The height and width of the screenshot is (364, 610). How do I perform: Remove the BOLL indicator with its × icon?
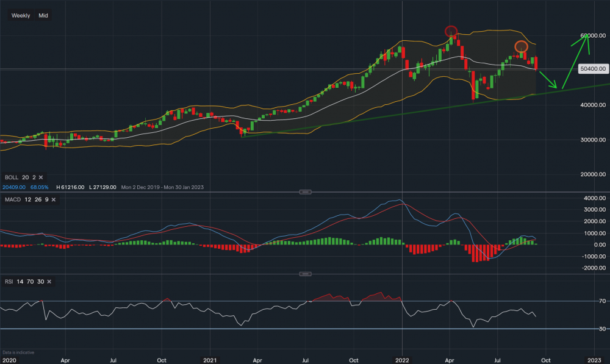(41, 177)
